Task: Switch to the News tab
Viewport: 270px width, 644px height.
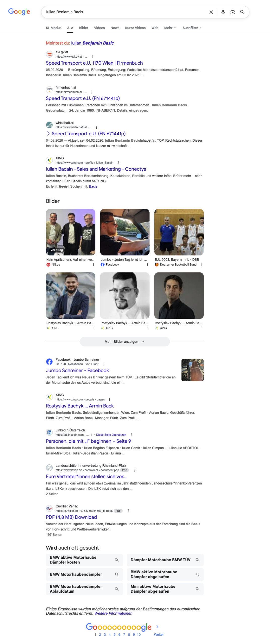Action: click(x=115, y=28)
